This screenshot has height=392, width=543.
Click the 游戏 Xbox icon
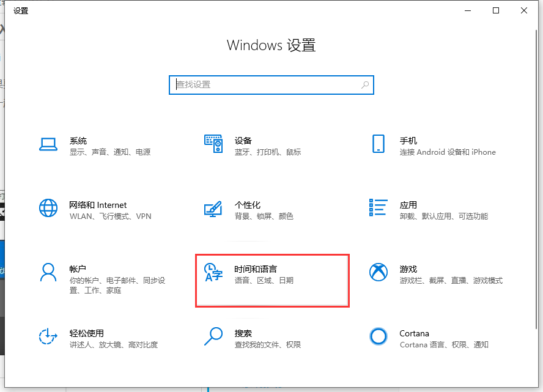point(379,273)
